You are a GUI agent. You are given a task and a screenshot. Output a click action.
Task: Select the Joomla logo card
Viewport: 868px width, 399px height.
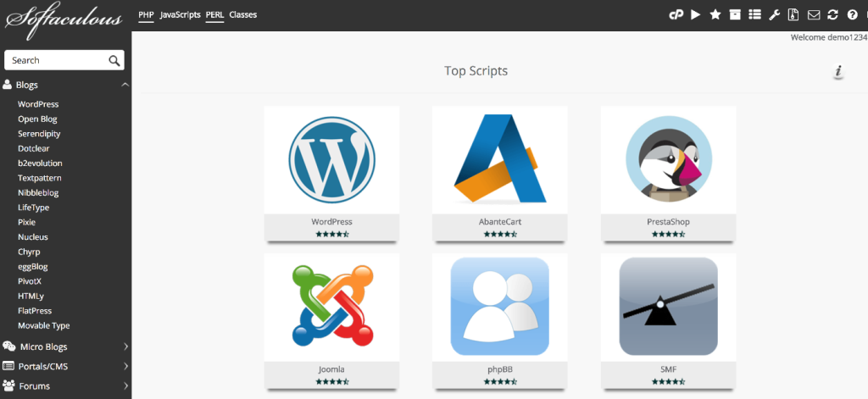pyautogui.click(x=331, y=308)
